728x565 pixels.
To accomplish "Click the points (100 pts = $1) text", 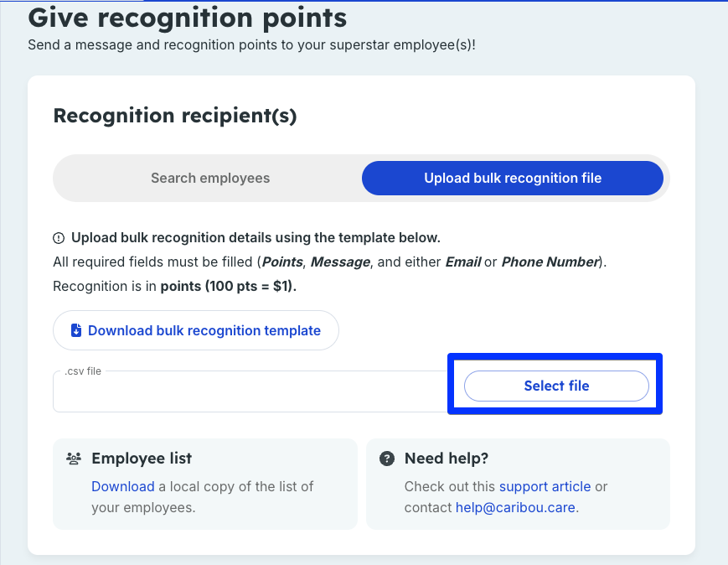I will point(229,286).
